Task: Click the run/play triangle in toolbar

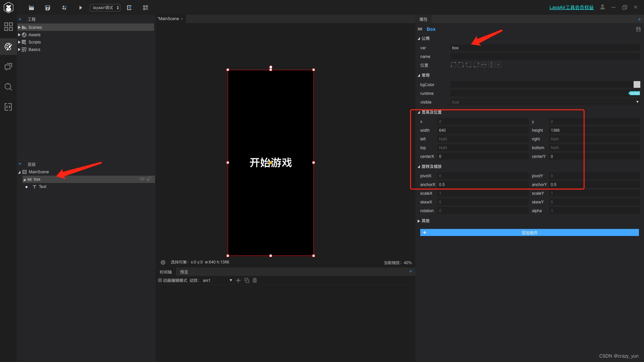Action: coord(80,8)
